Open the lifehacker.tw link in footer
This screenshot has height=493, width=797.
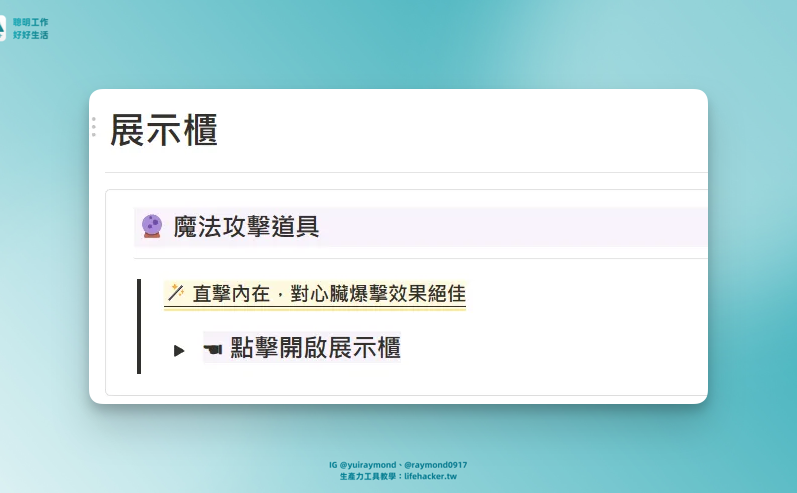pos(430,477)
